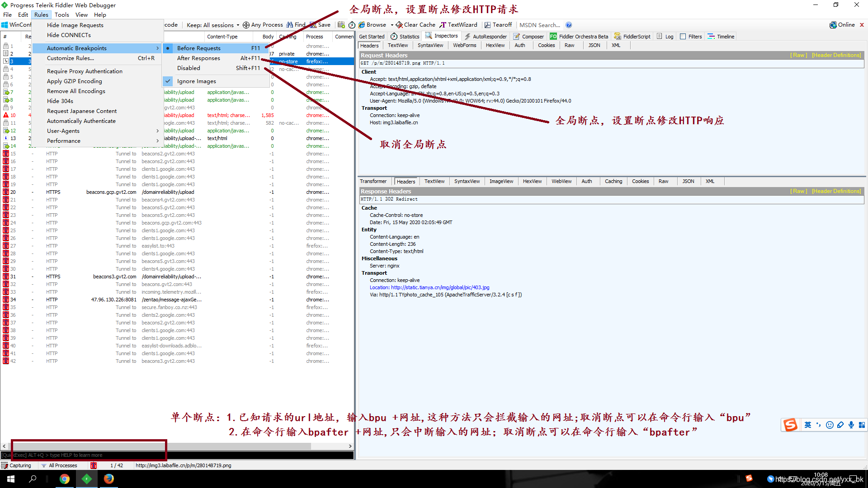Select Disabled breakpoint option

click(x=216, y=68)
